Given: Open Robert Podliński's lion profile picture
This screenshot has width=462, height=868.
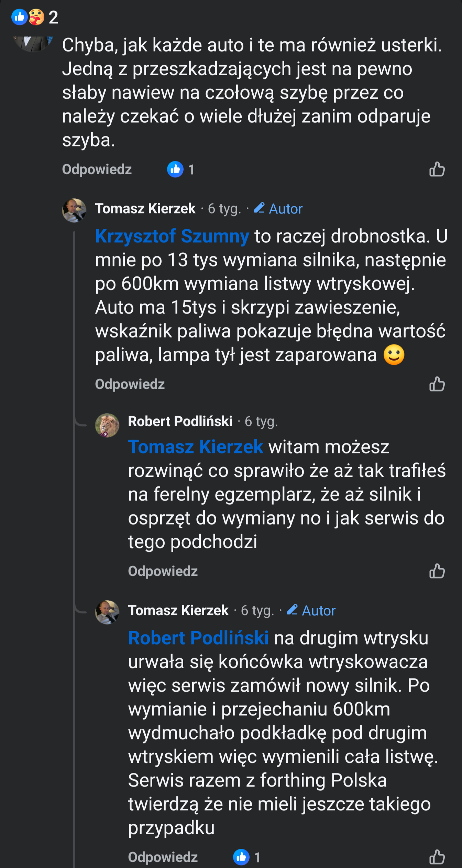Looking at the screenshot, I should (x=107, y=425).
